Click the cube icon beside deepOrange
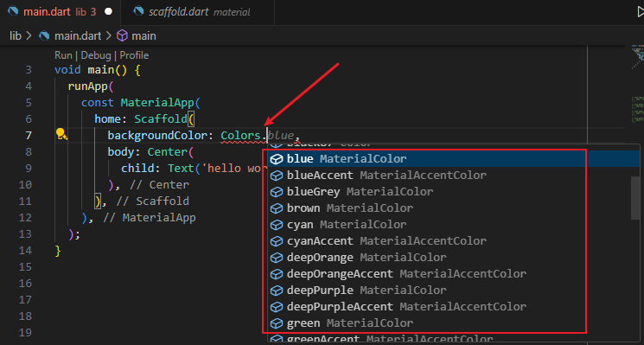Viewport: 644px width, 345px height. point(277,258)
